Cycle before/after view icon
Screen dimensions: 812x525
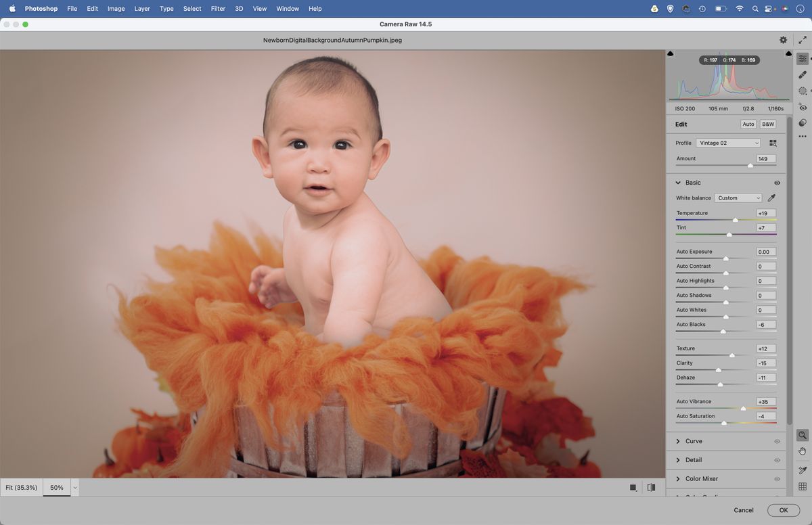(651, 487)
